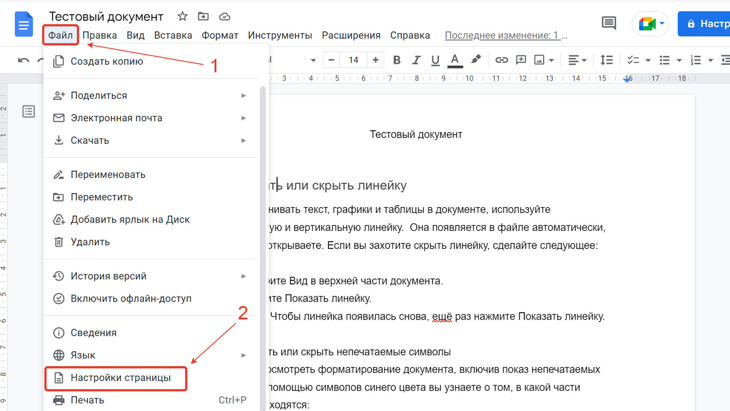730x411 pixels.
Task: Click the blue Настройки доступа button
Action: [x=704, y=23]
